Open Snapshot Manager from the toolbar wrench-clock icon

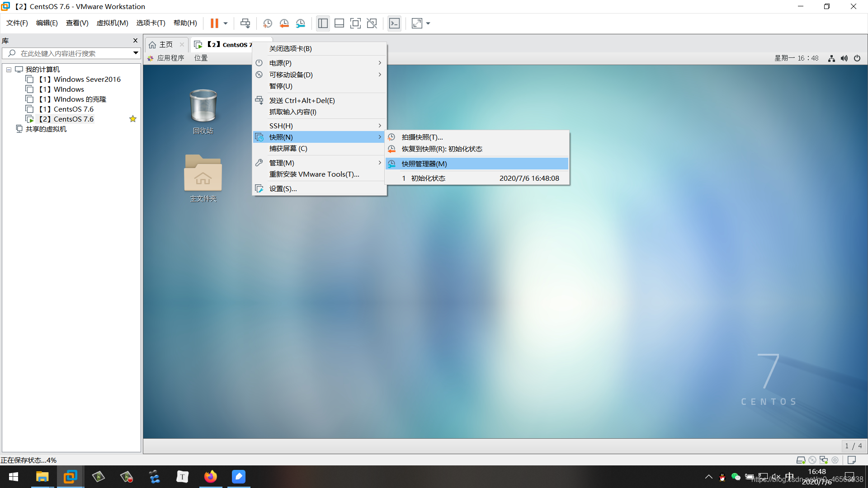click(301, 23)
